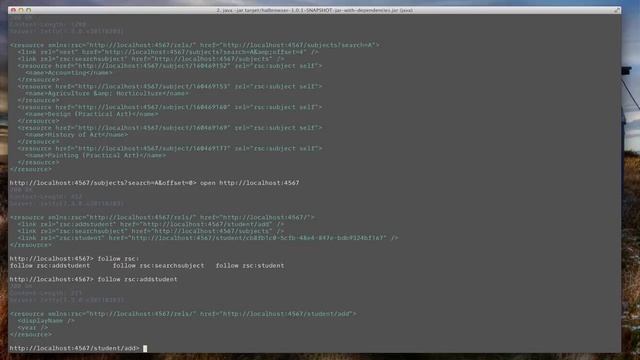The width and height of the screenshot is (640, 360).
Task: Click the entered command 'follow rsc:addstudent'
Action: [x=137, y=280]
